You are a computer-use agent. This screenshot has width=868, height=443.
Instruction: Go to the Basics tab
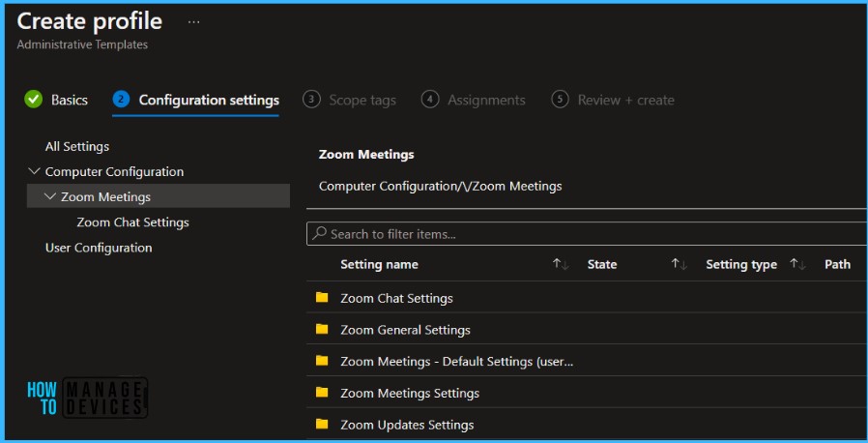click(x=70, y=101)
